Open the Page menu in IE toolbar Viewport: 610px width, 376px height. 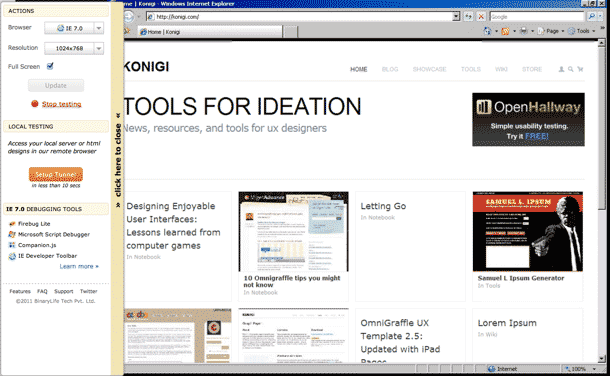551,31
